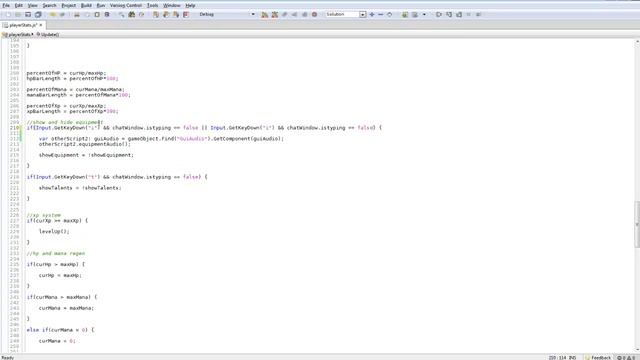Open the Version Control menu
Screen dimensions: 640x360
[x=126, y=5]
